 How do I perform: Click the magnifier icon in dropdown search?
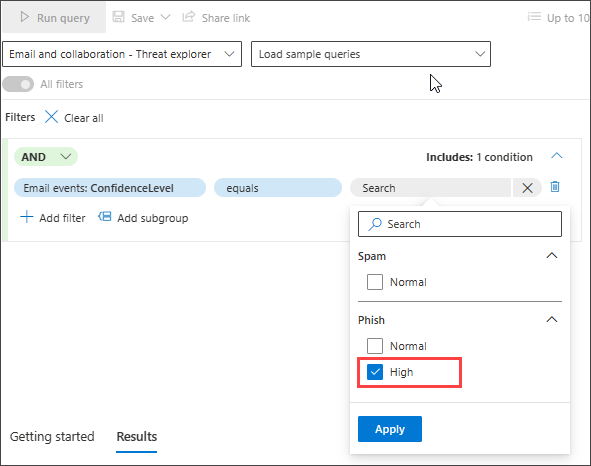click(x=374, y=224)
